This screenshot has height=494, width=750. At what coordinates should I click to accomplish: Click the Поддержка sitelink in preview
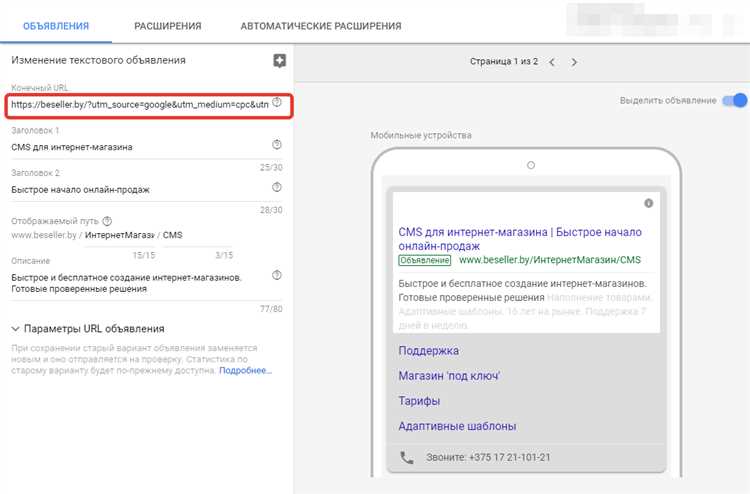[429, 351]
